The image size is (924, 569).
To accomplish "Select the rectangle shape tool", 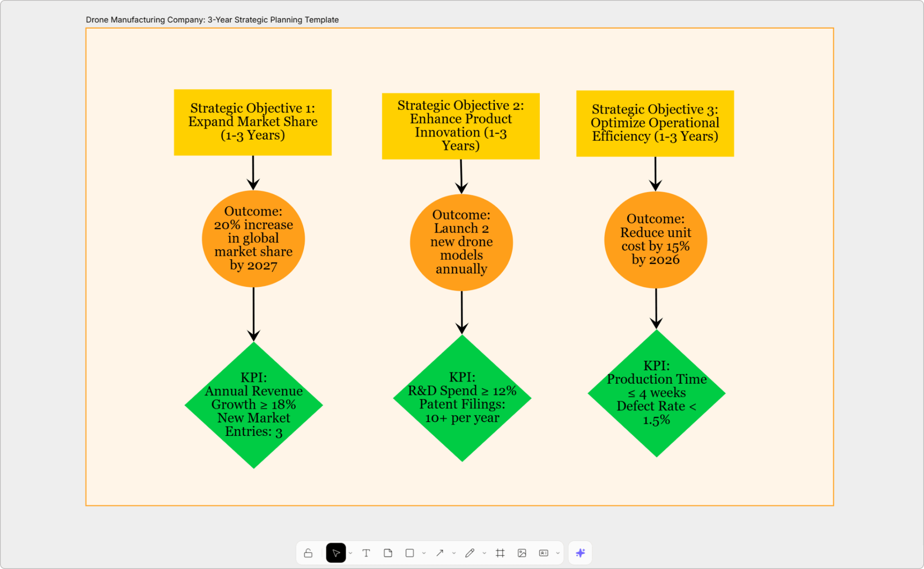I will (410, 553).
